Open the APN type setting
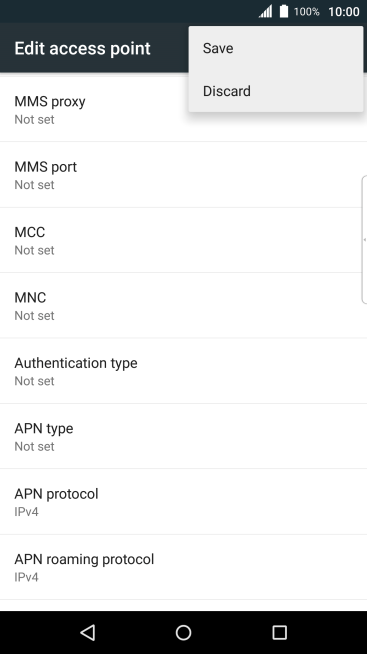 [x=184, y=436]
